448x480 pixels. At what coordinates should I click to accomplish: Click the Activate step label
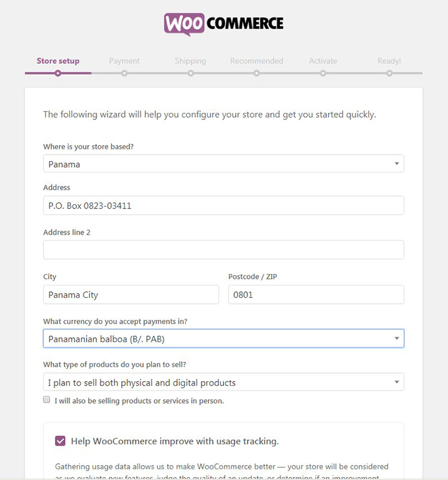(323, 61)
